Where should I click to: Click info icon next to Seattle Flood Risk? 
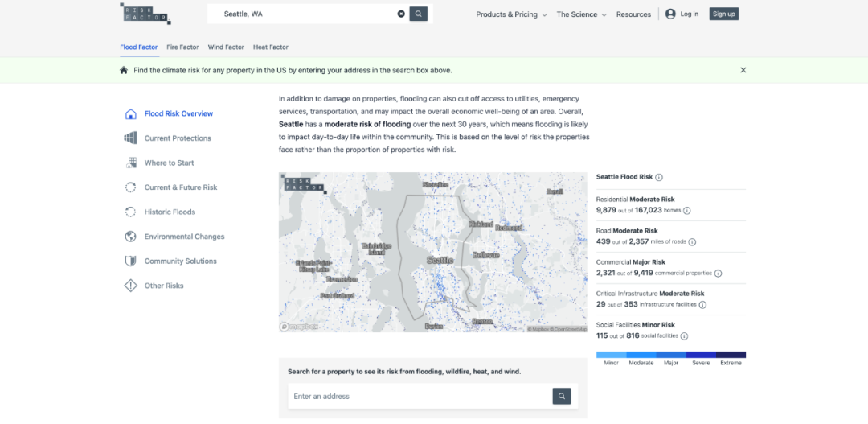[659, 177]
